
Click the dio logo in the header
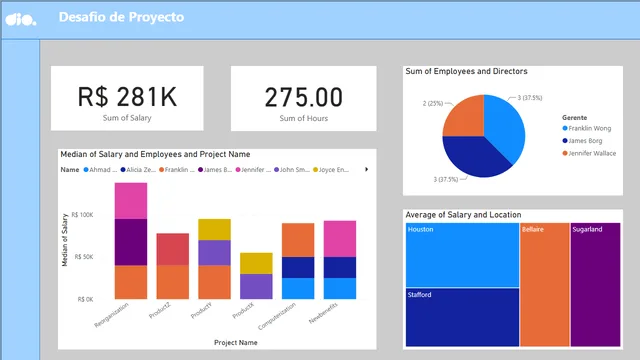[20, 19]
